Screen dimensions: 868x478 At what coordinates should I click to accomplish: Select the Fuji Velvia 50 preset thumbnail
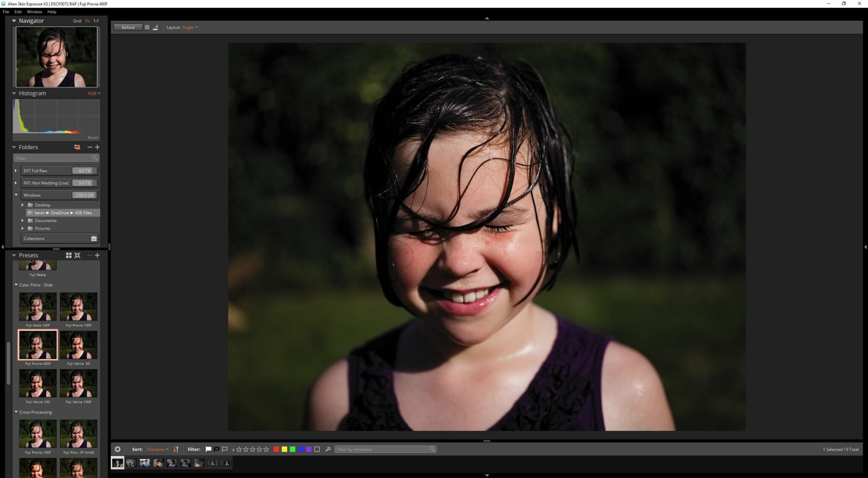click(x=78, y=345)
